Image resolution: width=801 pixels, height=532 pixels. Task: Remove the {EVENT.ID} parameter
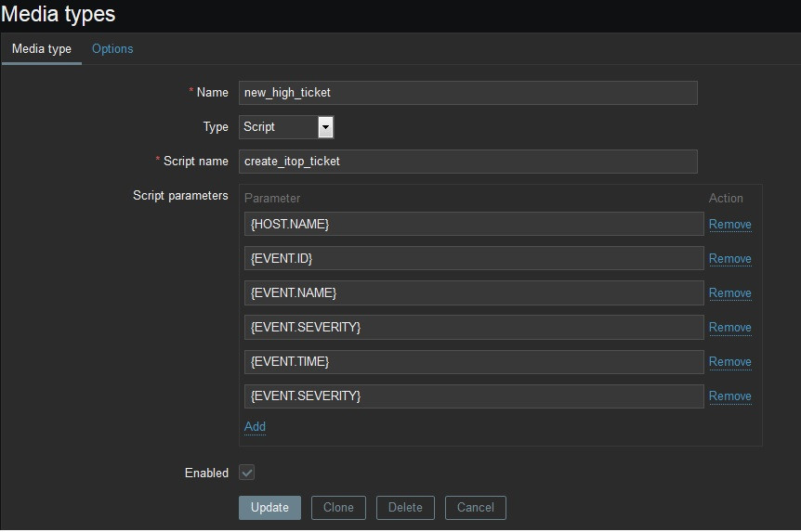click(x=729, y=259)
